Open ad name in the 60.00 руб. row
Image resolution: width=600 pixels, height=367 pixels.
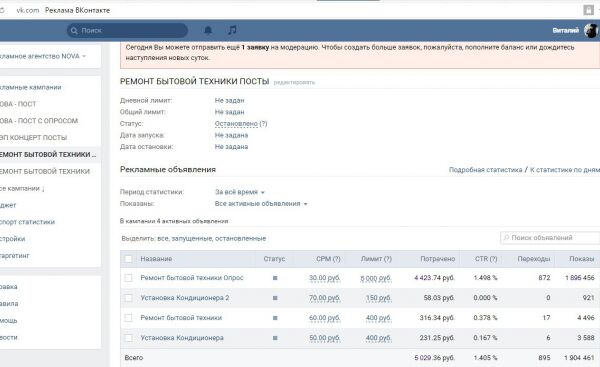181,318
